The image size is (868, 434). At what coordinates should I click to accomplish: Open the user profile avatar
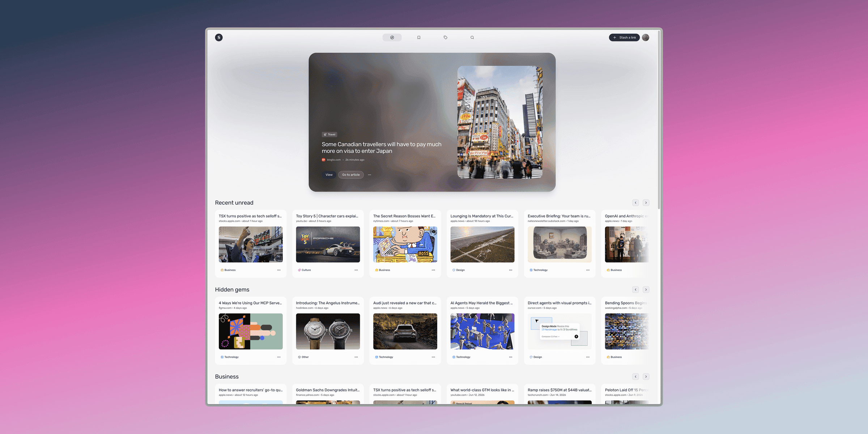[646, 38]
